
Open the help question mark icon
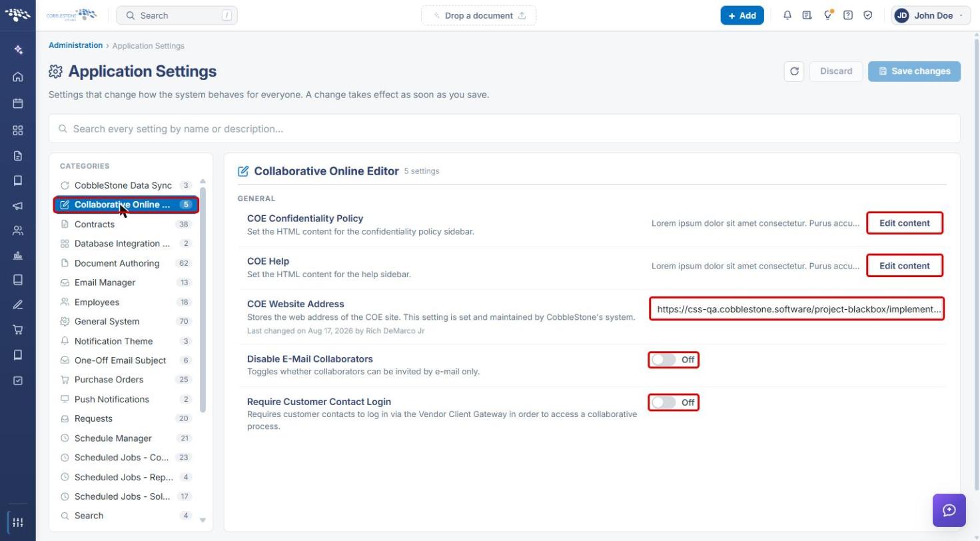click(x=848, y=15)
